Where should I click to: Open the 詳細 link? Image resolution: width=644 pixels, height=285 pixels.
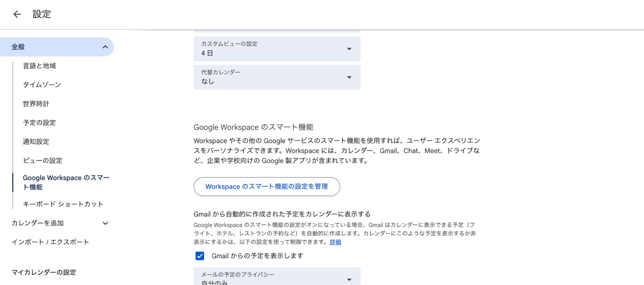pos(335,242)
